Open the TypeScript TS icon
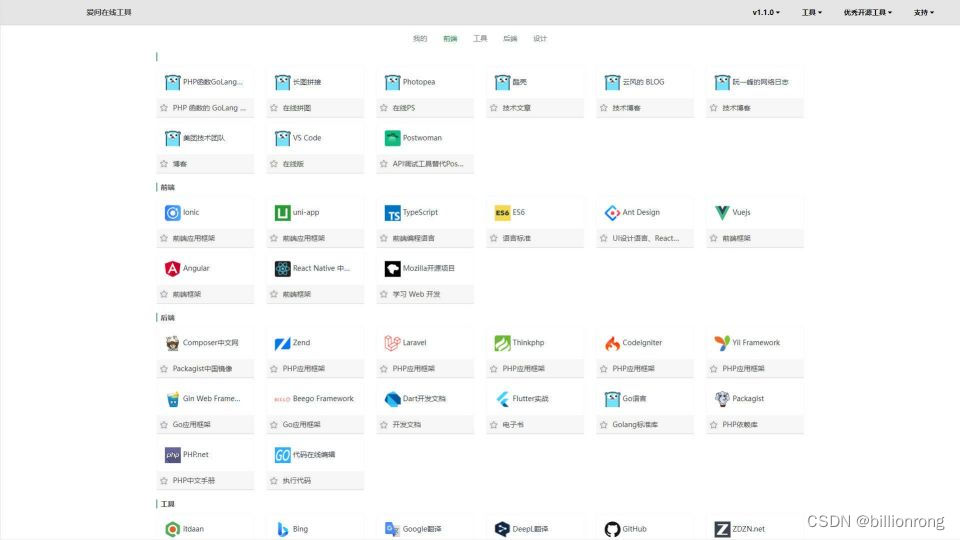Viewport: 960px width, 540px height. (392, 212)
